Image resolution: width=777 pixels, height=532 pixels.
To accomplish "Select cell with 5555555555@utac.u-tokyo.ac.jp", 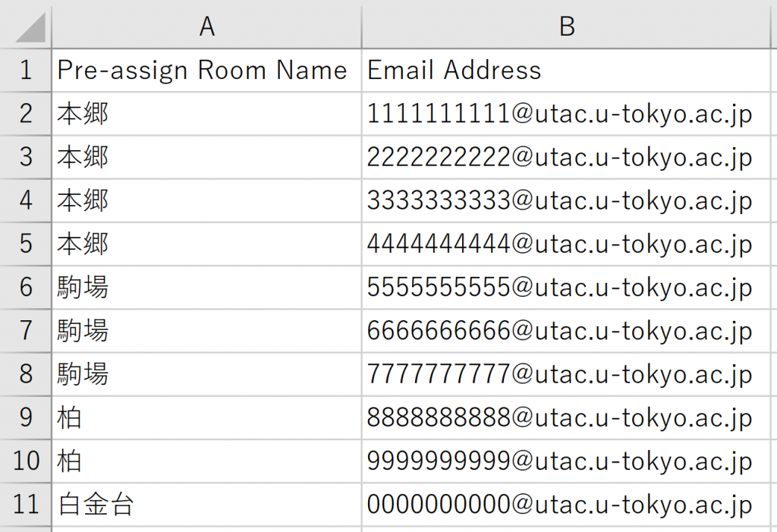I will (566, 287).
